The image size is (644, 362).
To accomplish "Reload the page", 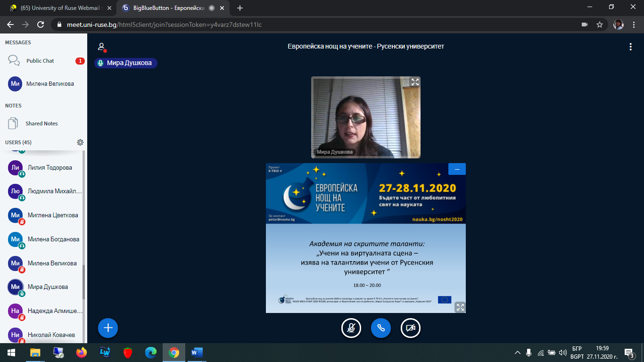I will 41,25.
